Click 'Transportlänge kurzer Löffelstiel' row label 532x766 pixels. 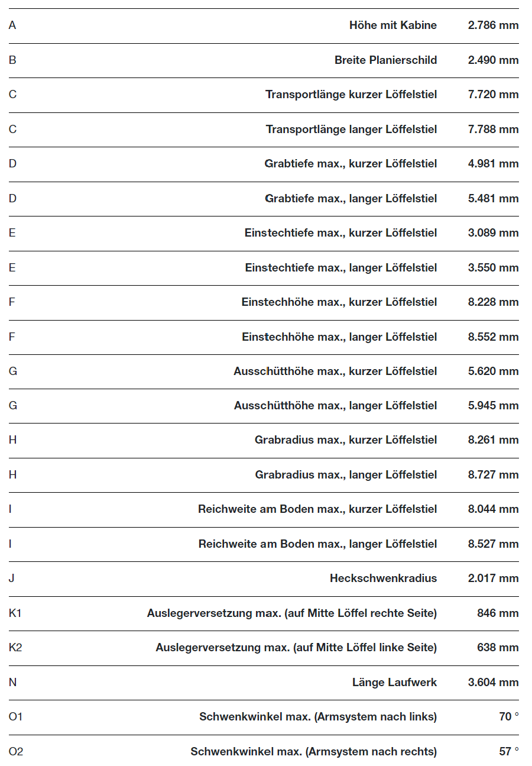[x=351, y=95]
